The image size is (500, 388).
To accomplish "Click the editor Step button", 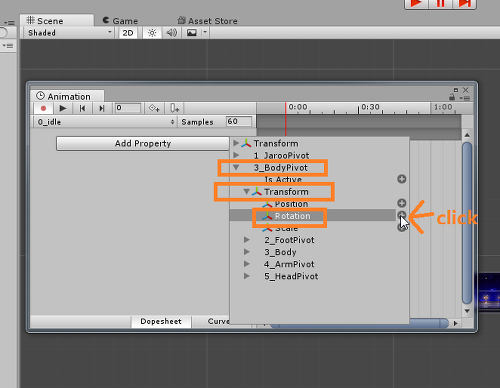I will 465,4.
